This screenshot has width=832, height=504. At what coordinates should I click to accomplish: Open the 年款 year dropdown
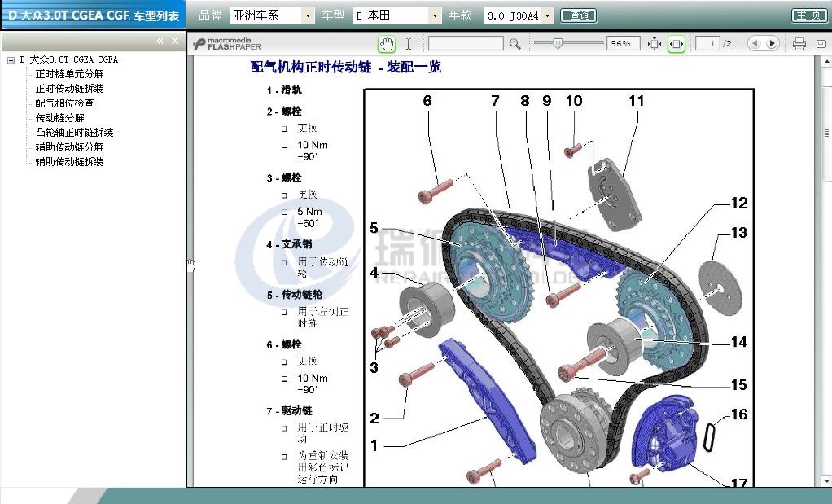click(x=547, y=15)
